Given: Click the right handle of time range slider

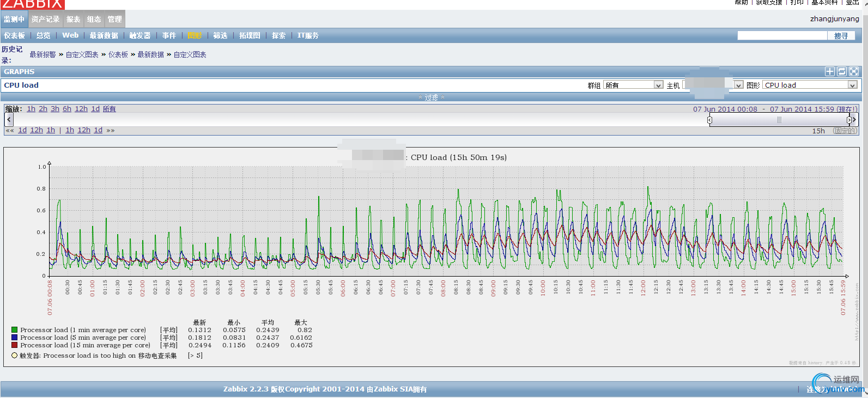Looking at the screenshot, I should [x=848, y=120].
